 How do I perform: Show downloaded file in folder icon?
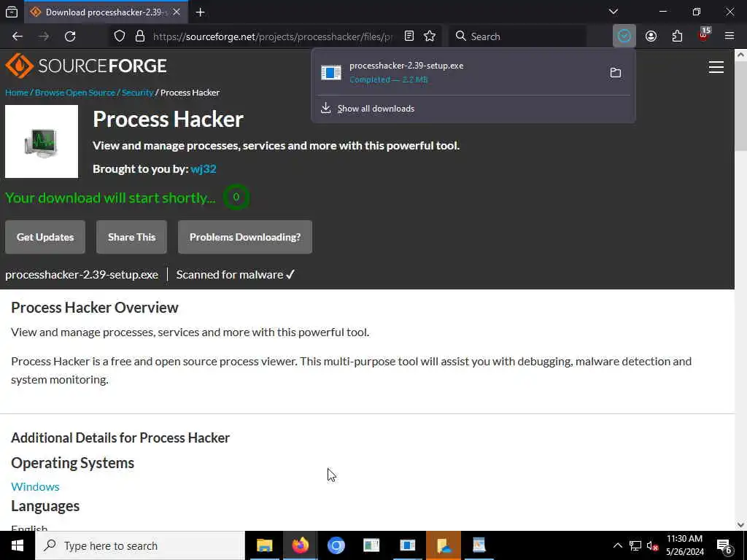(x=616, y=72)
